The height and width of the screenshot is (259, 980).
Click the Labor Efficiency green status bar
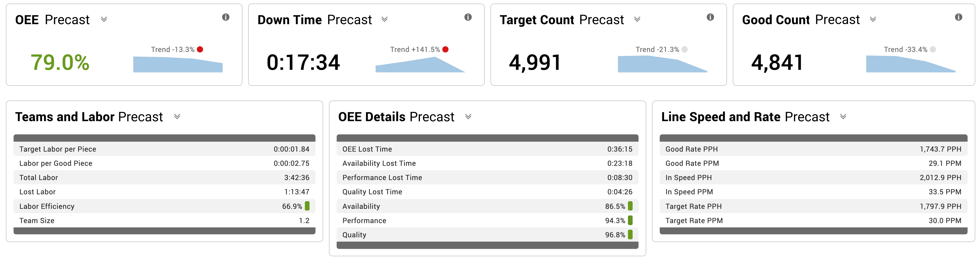coord(307,206)
